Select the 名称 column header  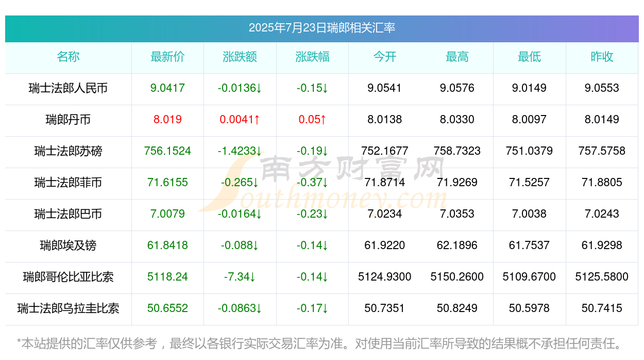[68, 57]
